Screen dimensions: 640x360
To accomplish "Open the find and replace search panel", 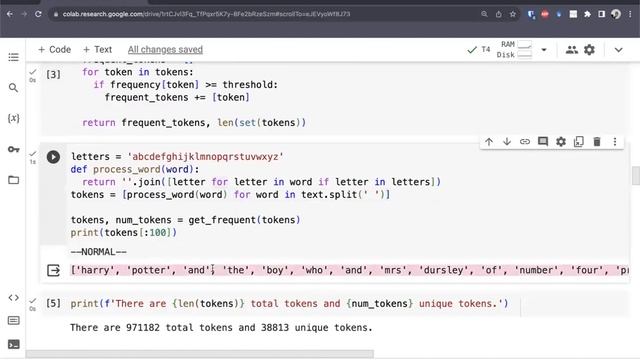I will point(13,88).
